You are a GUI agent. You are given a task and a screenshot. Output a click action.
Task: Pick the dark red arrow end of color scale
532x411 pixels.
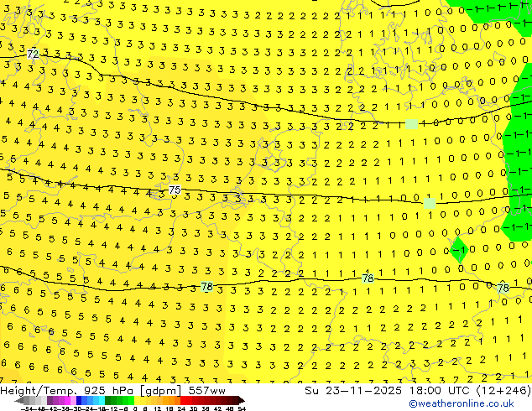pos(241,401)
